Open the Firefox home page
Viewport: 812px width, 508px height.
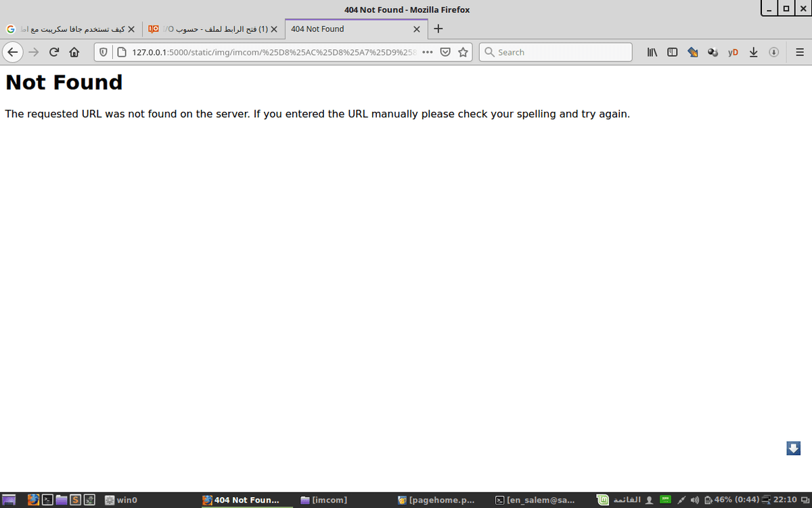click(74, 52)
